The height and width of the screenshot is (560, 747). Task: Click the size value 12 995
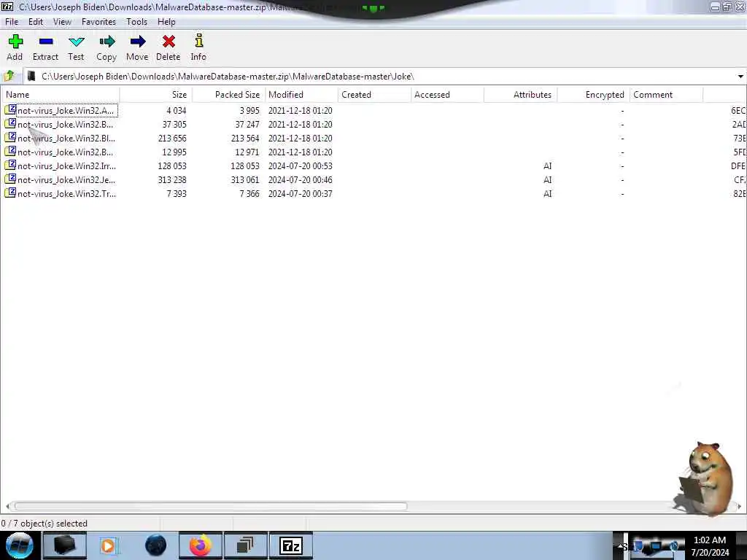pos(174,152)
